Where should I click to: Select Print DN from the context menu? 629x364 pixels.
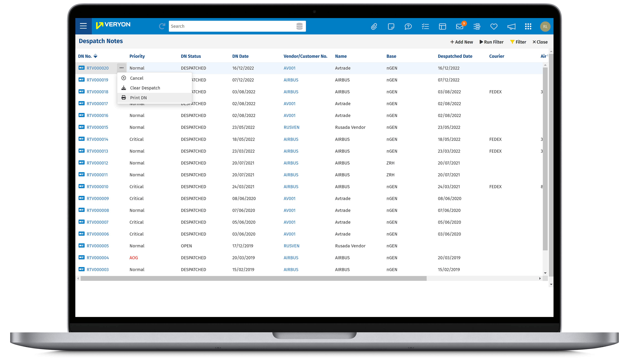[138, 97]
